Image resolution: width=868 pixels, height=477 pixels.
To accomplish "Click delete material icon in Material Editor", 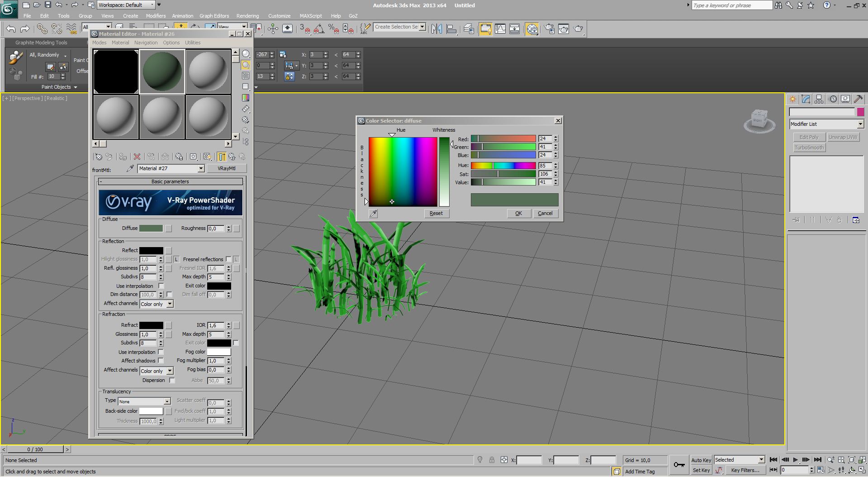I will 137,157.
